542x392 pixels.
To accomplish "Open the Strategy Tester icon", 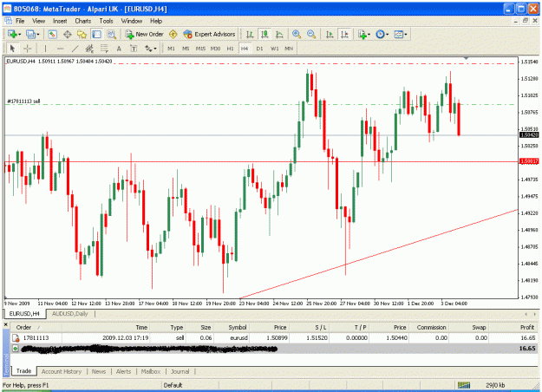I will pos(111,34).
